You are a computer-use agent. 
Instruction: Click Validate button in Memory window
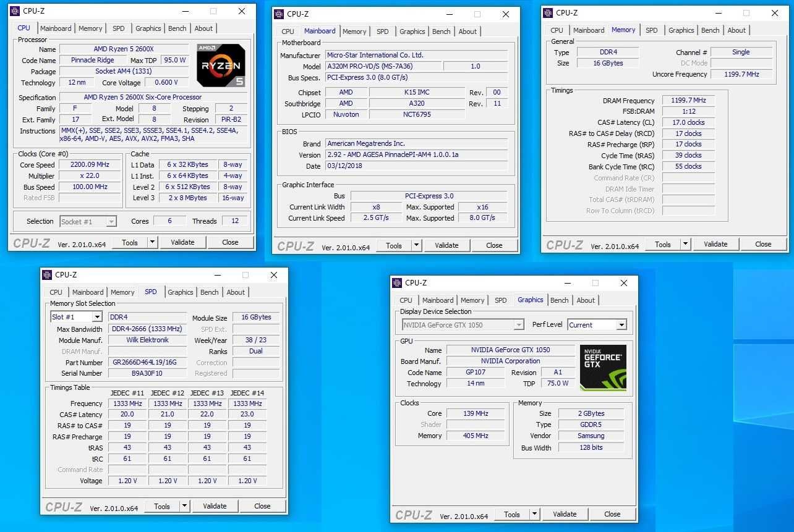[x=715, y=244]
